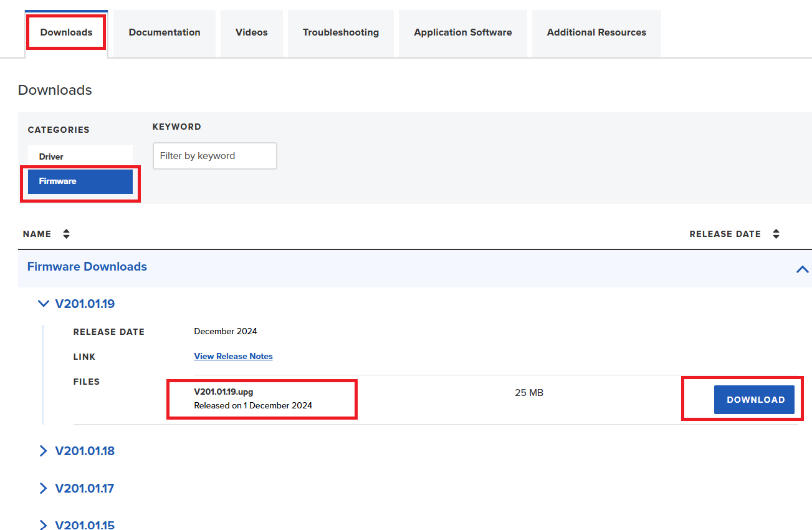Image resolution: width=812 pixels, height=530 pixels.
Task: Sort the list by Name arrows
Action: [66, 234]
